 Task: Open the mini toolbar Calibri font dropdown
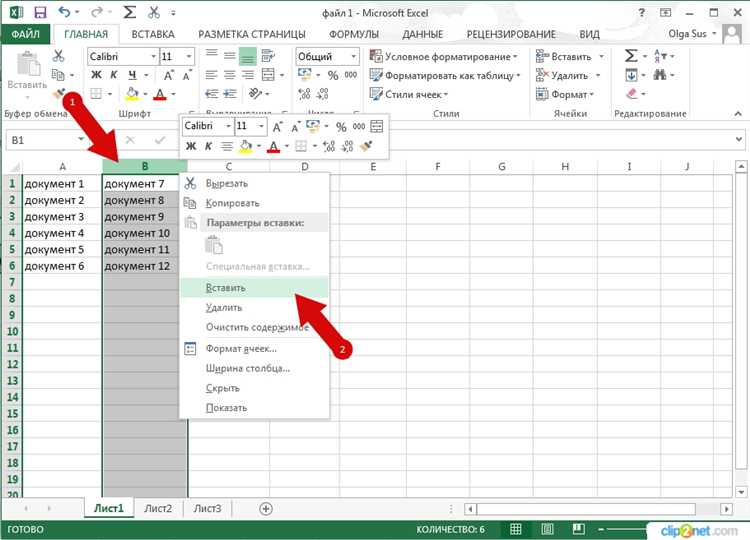[228, 126]
